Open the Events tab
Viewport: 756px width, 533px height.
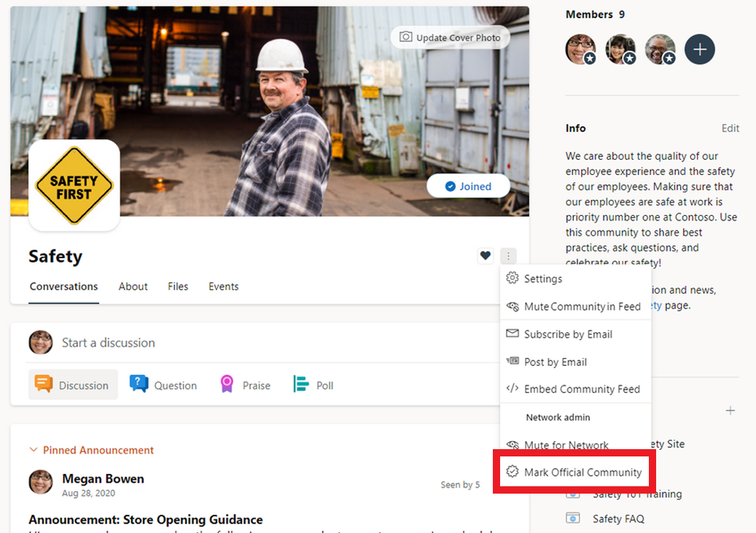click(223, 287)
